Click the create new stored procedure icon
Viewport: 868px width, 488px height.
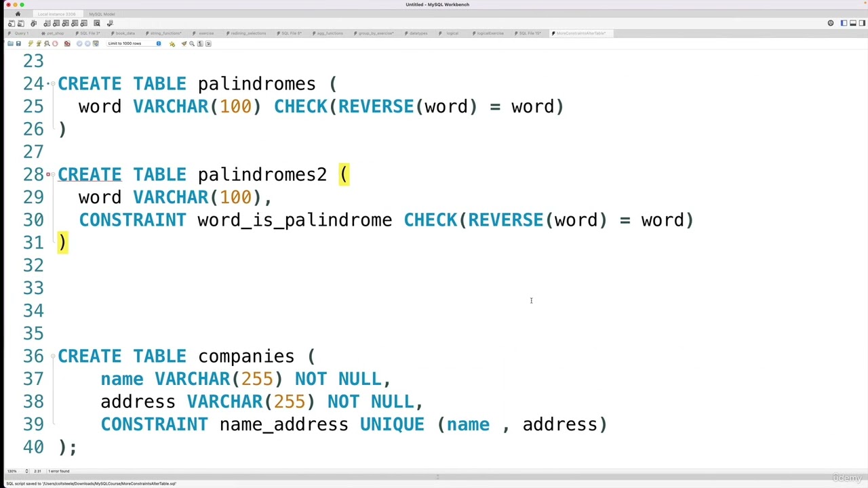tap(75, 23)
